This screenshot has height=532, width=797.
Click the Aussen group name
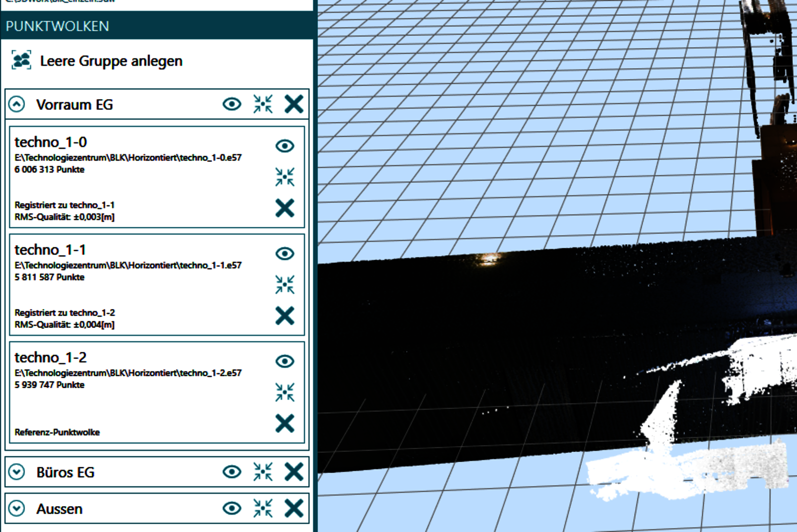(59, 509)
